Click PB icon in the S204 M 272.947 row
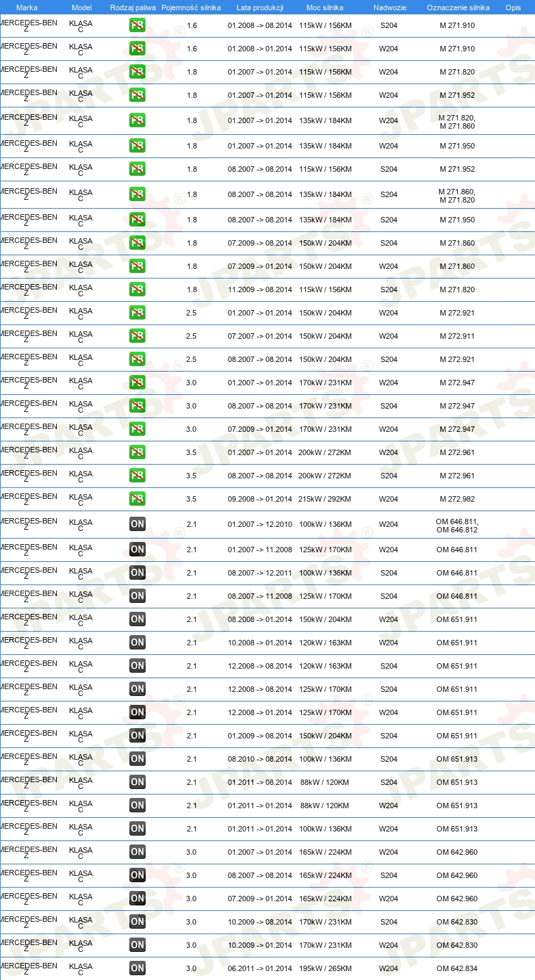This screenshot has height=980, width=535. pos(138,406)
